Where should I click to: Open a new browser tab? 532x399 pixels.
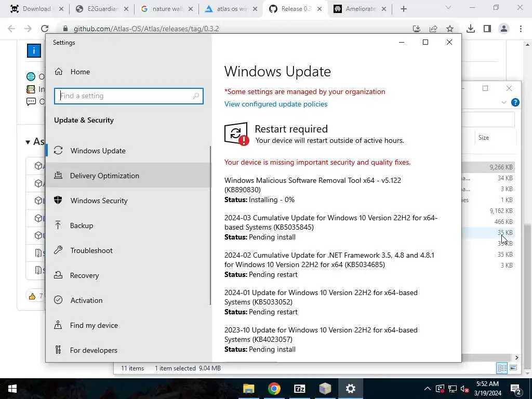(403, 9)
